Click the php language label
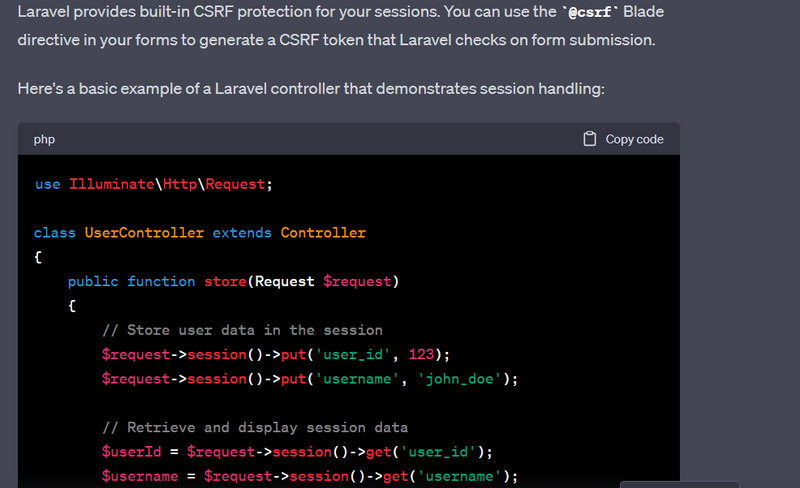The height and width of the screenshot is (488, 800). click(x=44, y=139)
